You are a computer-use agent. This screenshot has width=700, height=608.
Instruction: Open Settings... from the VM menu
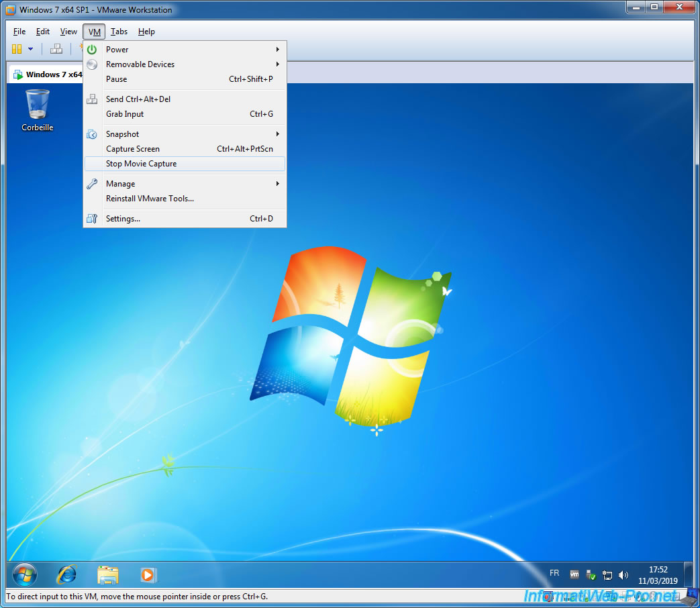185,219
